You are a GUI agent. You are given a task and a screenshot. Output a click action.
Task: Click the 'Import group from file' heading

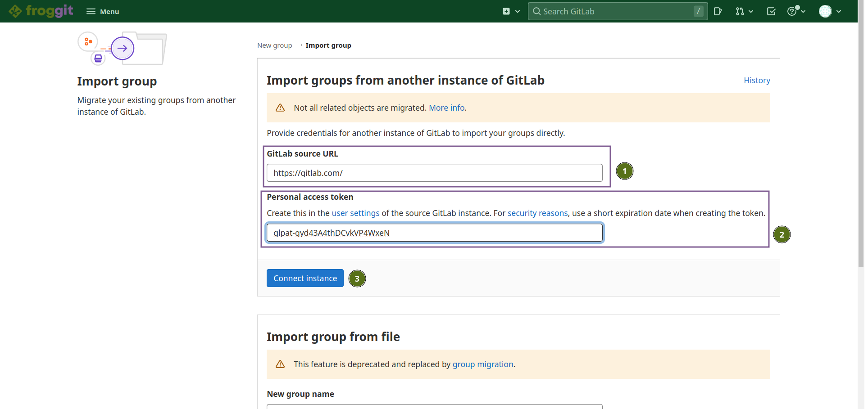click(333, 337)
